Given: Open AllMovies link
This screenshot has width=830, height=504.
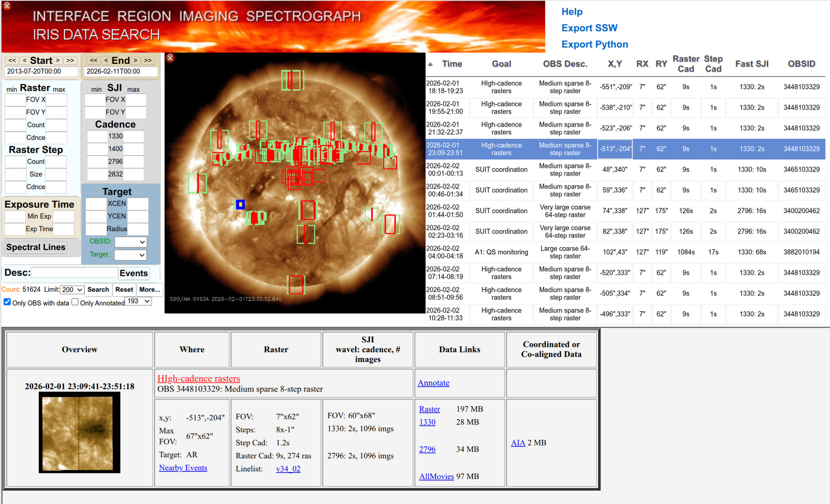Looking at the screenshot, I should pos(436,476).
